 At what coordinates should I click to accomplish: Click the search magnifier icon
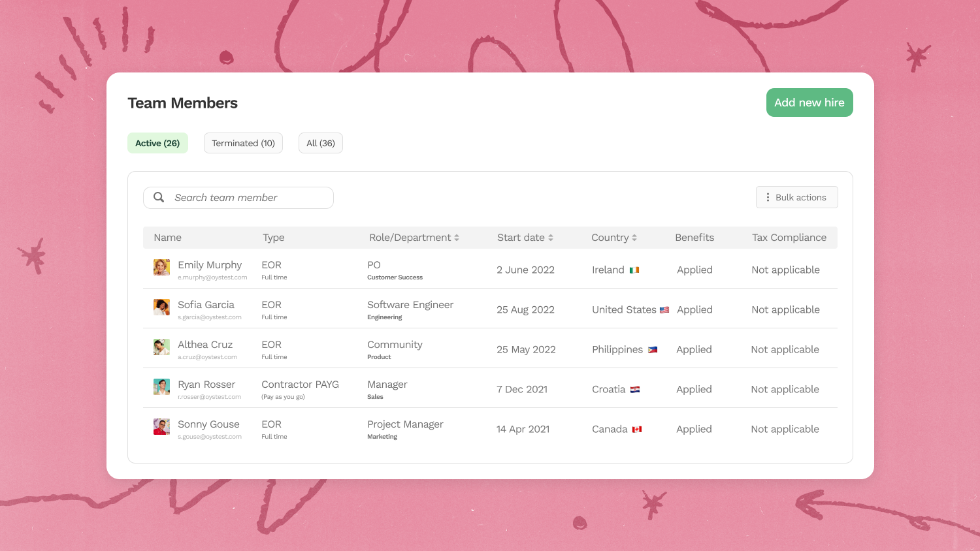(x=159, y=197)
